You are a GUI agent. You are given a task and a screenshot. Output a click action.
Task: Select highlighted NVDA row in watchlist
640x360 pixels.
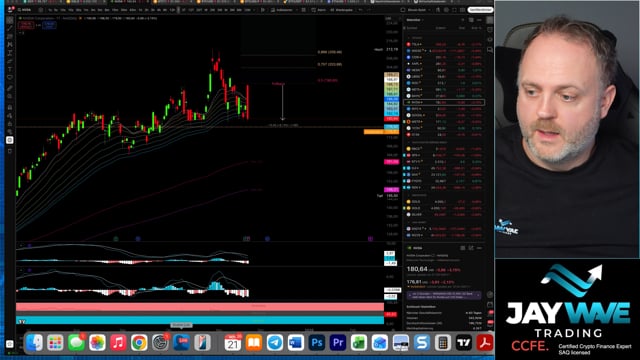[444, 102]
